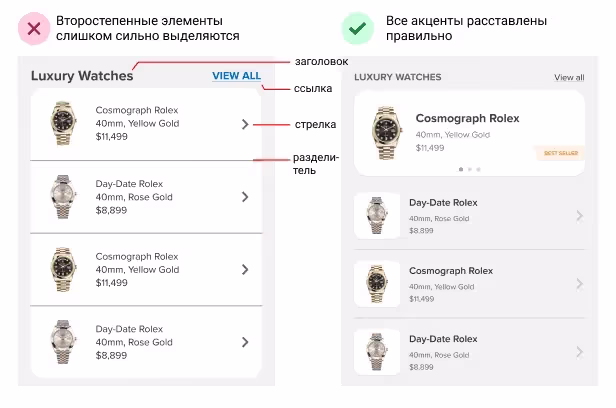Click the uppercase "LUXURY WATCHES" title in right panel
This screenshot has height=408, width=616.
[x=398, y=77]
